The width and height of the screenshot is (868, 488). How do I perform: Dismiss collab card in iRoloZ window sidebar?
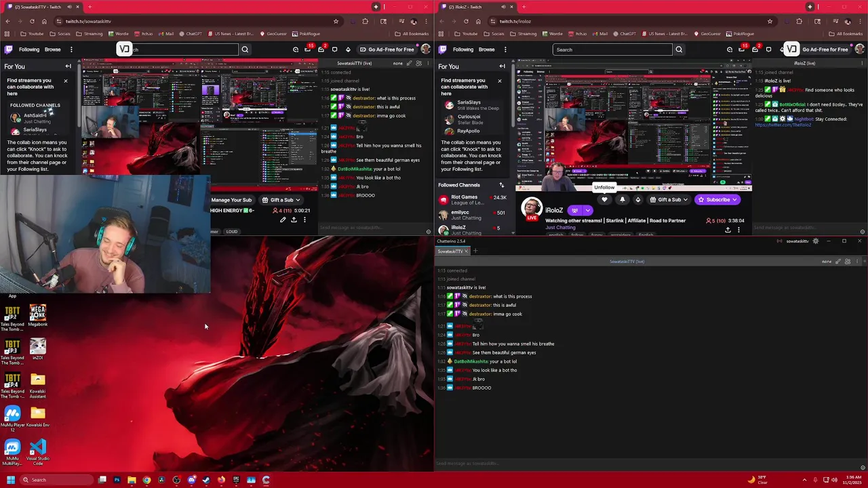click(500, 81)
